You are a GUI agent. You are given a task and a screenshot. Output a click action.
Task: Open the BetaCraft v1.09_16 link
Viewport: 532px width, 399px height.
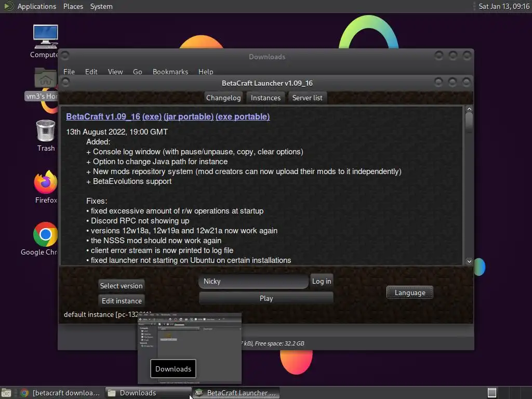(x=103, y=116)
